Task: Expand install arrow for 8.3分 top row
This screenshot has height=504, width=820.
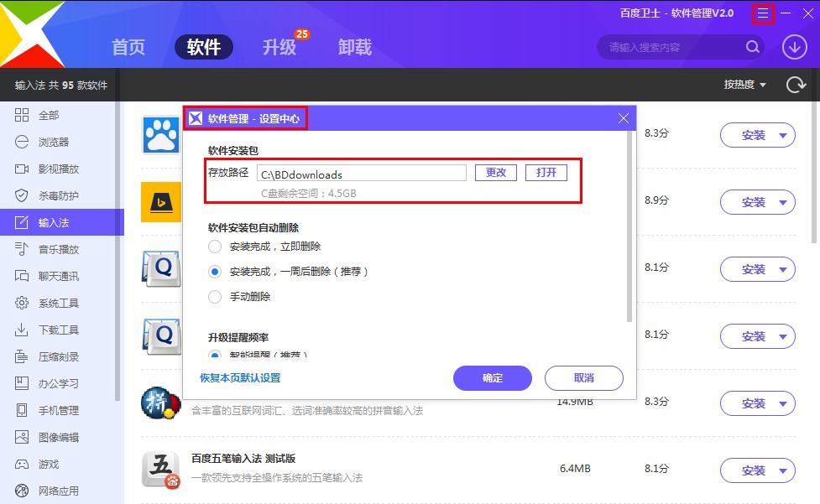Action: coord(782,135)
